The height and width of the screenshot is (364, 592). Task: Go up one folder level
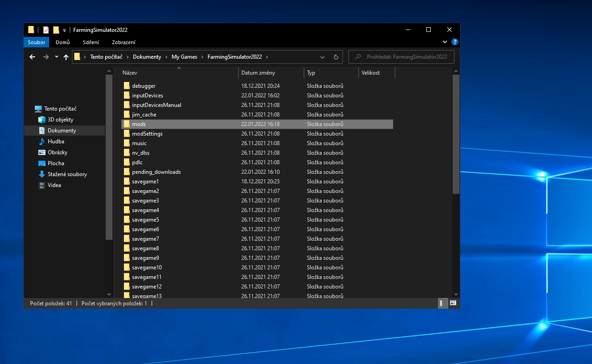coord(66,57)
